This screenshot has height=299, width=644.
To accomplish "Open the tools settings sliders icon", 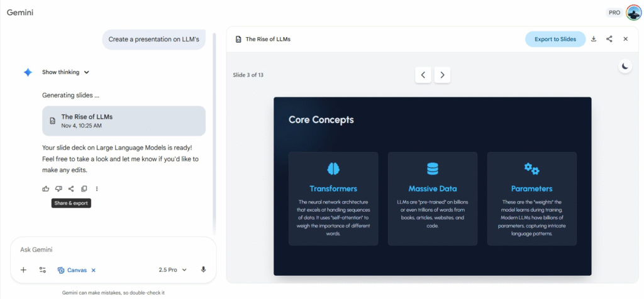I will tap(43, 269).
